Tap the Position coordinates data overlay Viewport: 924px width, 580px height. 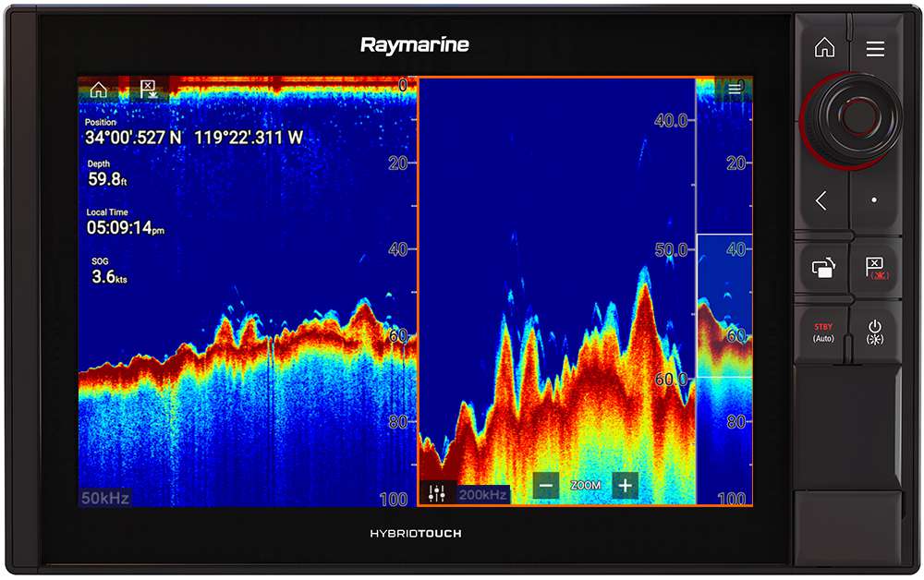point(193,133)
